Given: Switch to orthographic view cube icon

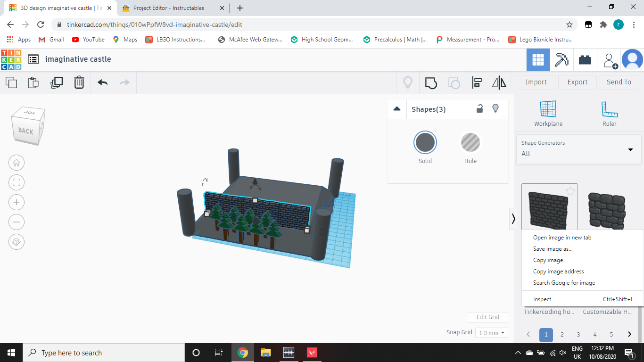Looking at the screenshot, I should point(17,242).
